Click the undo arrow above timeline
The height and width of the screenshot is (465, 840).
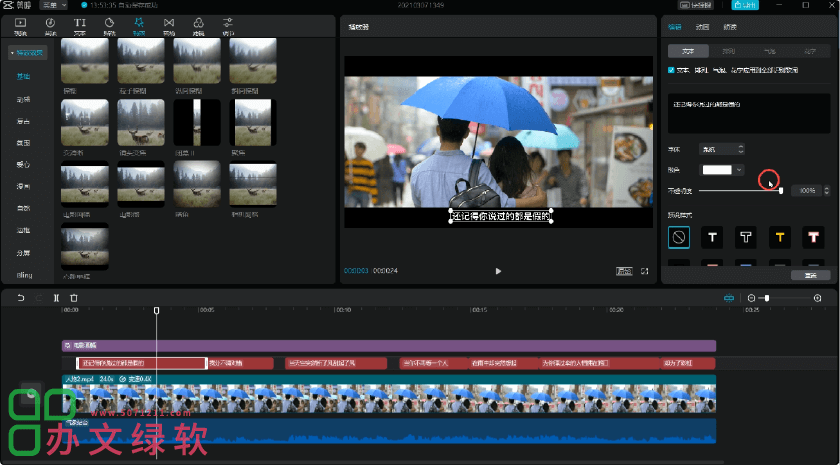point(21,298)
